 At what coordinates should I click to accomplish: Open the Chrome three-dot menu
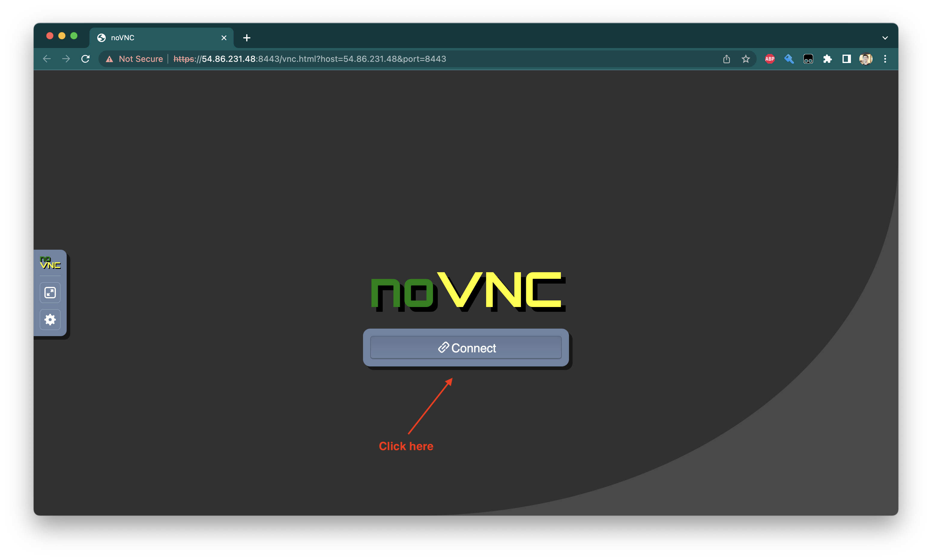pyautogui.click(x=885, y=59)
